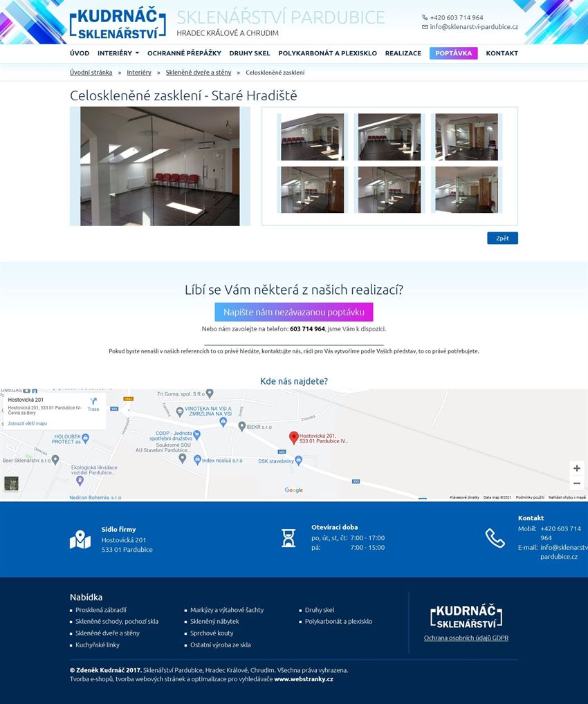Open Ochranné přepážky menu item
Image resolution: width=588 pixels, height=704 pixels.
point(184,53)
